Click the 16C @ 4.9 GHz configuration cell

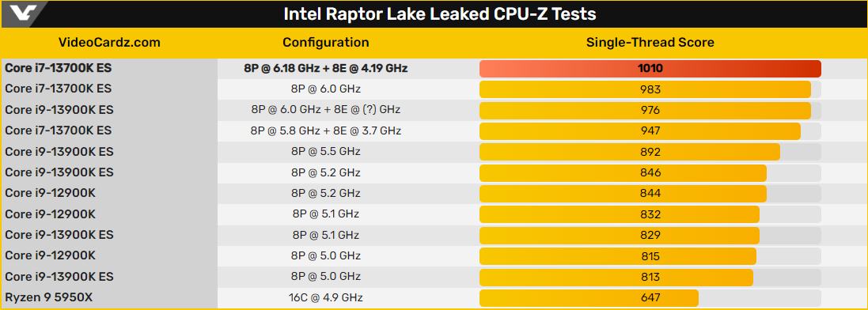(325, 297)
